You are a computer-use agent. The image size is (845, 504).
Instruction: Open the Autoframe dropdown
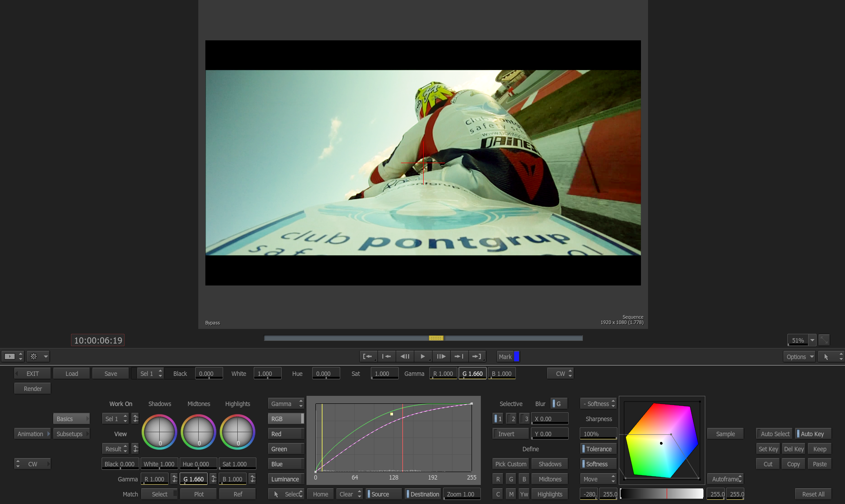tap(725, 479)
